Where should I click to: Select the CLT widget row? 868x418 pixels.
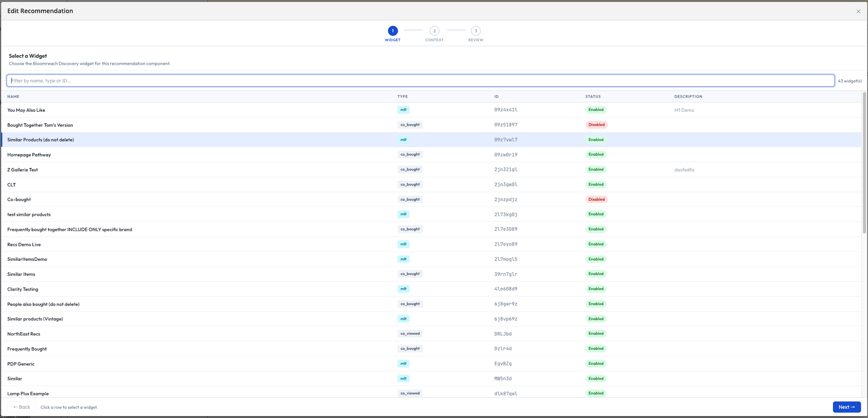pos(431,184)
